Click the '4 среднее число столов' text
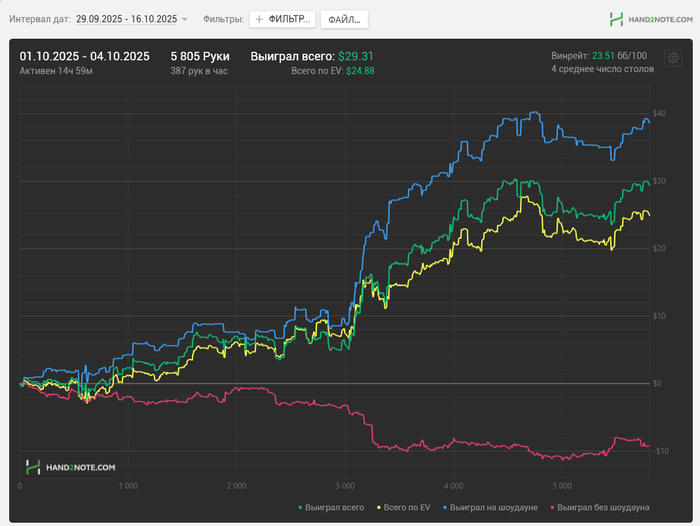Viewport: 700px width, 526px height. [x=602, y=69]
